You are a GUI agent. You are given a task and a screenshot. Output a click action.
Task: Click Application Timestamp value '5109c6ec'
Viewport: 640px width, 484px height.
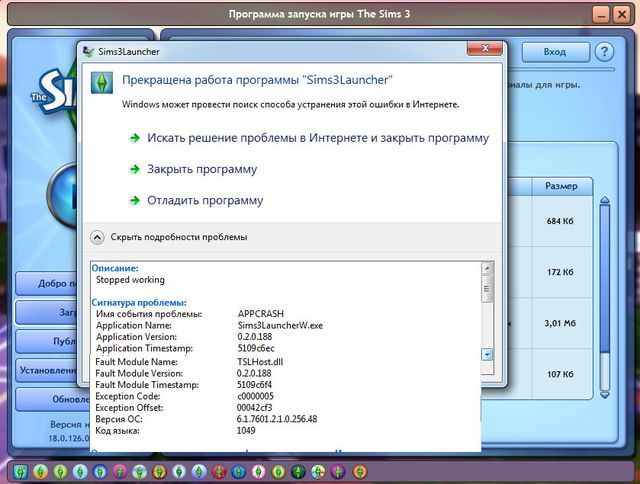pyautogui.click(x=256, y=348)
